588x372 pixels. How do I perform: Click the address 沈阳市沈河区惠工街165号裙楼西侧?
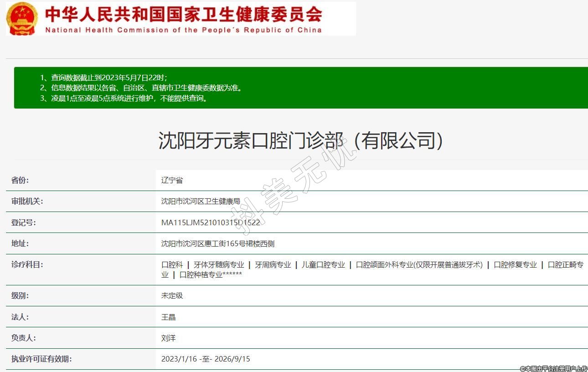[218, 243]
